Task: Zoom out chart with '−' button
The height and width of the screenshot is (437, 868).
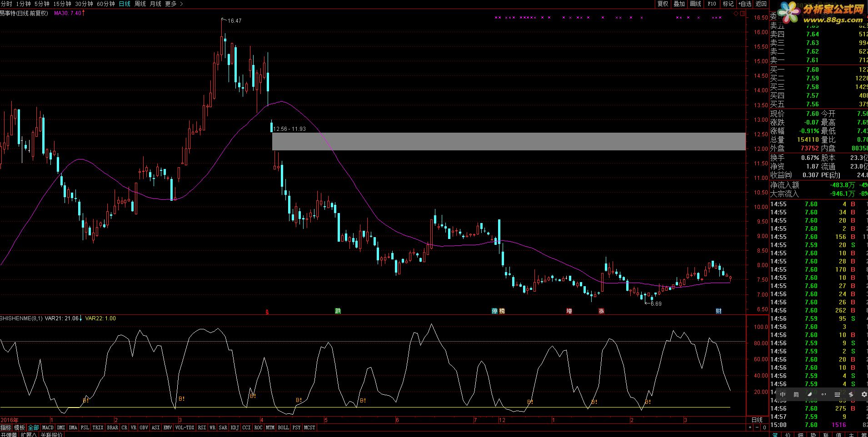Action: pyautogui.click(x=758, y=427)
